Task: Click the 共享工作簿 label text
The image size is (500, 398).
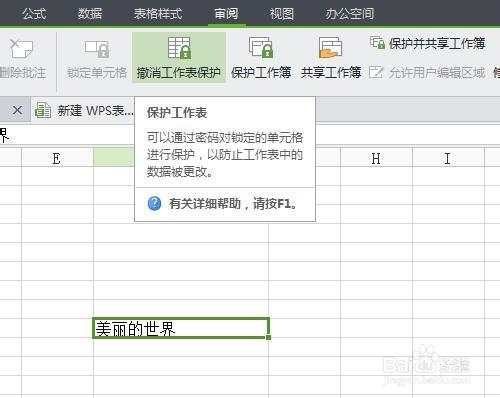Action: 331,72
